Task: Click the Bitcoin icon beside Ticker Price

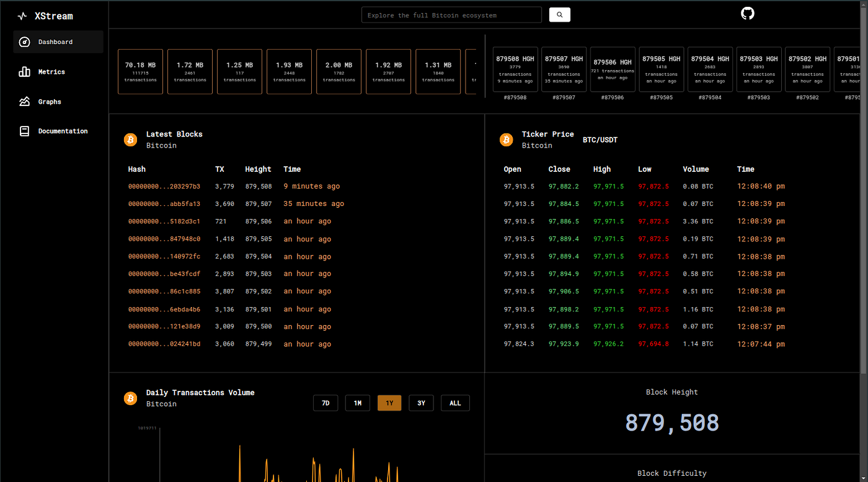Action: pyautogui.click(x=506, y=140)
